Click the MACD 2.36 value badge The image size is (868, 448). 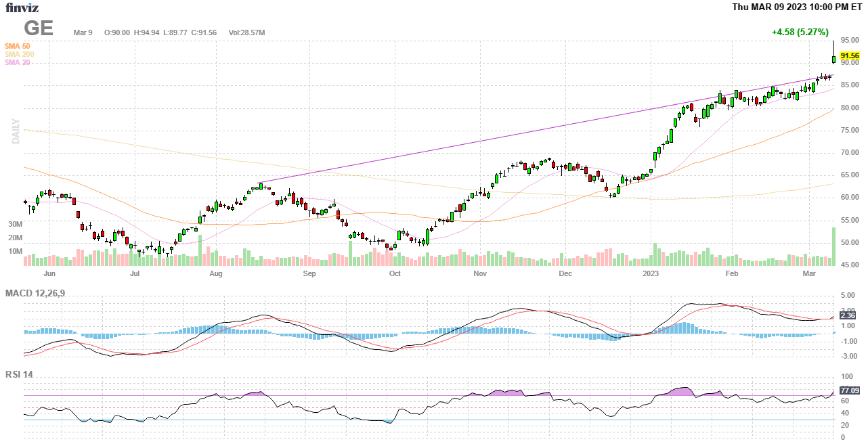pos(847,315)
